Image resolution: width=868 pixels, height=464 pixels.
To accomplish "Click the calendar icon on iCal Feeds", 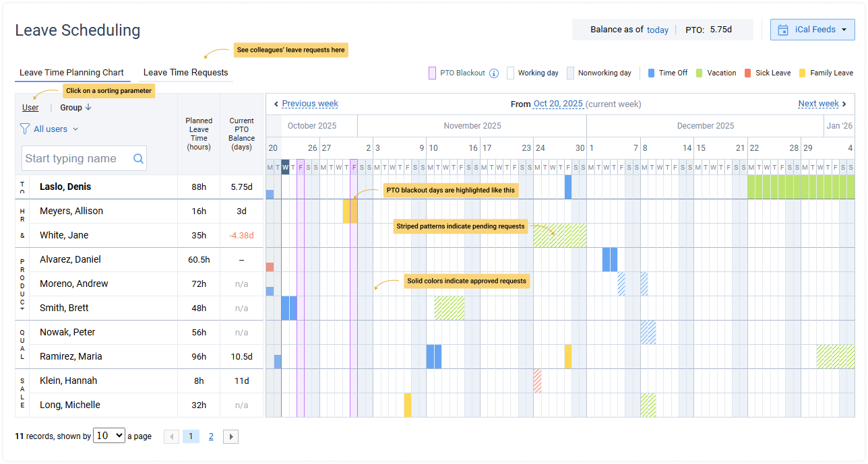I will click(x=783, y=30).
